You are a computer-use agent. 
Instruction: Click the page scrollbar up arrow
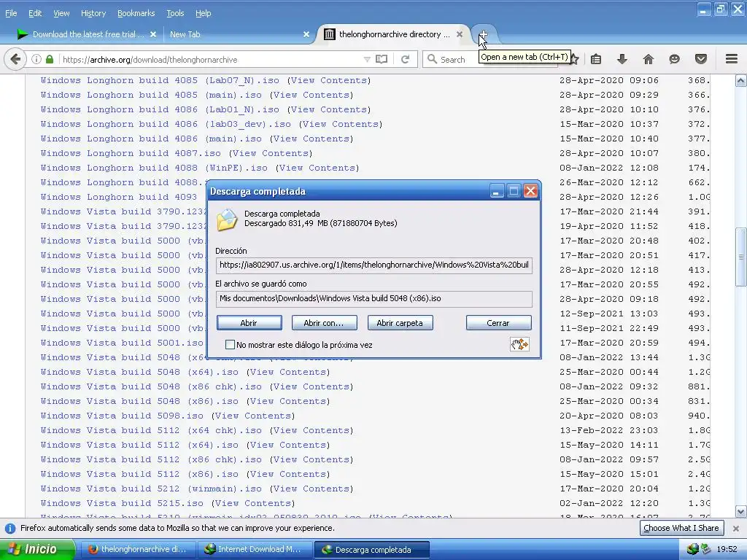click(741, 80)
